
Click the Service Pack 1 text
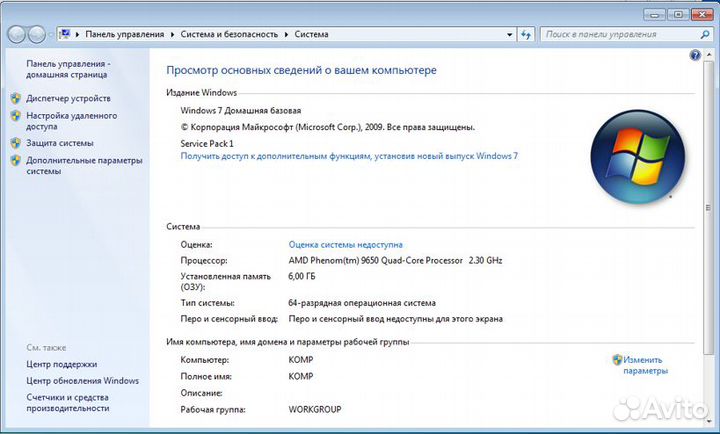207,144
